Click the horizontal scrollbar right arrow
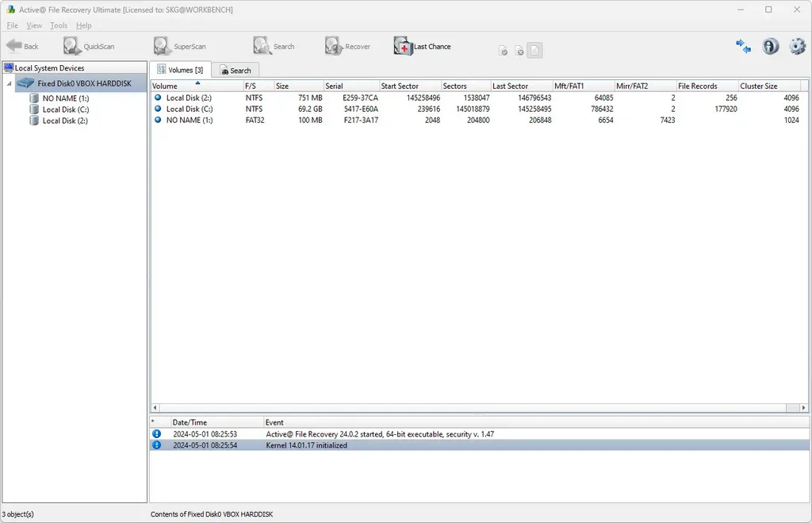This screenshot has height=523, width=812. coord(804,408)
